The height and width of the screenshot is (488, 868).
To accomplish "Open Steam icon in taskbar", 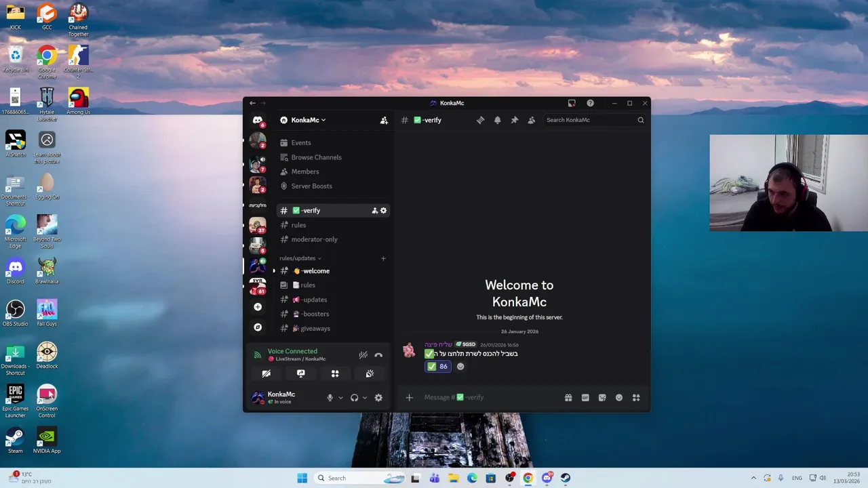I will (565, 479).
